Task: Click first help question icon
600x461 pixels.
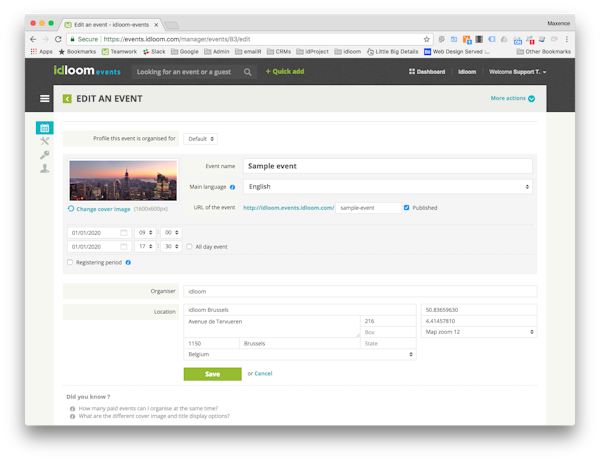Action: coord(72,409)
